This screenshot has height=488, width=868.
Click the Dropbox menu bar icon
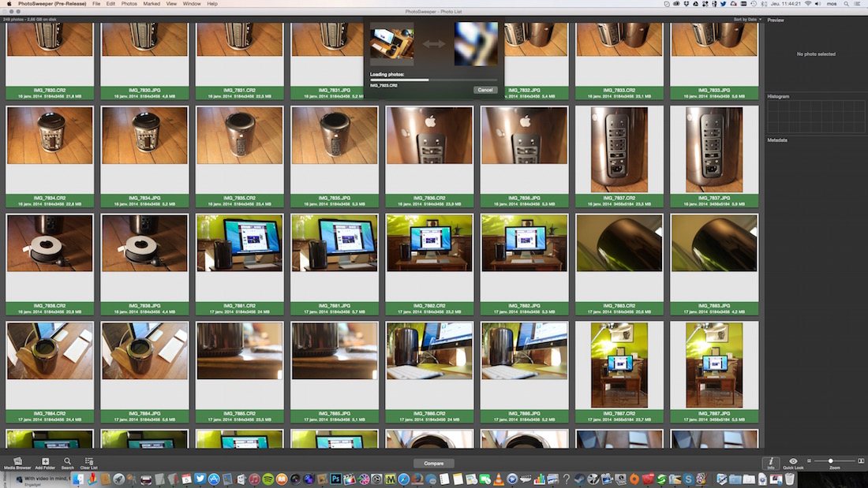[687, 3]
